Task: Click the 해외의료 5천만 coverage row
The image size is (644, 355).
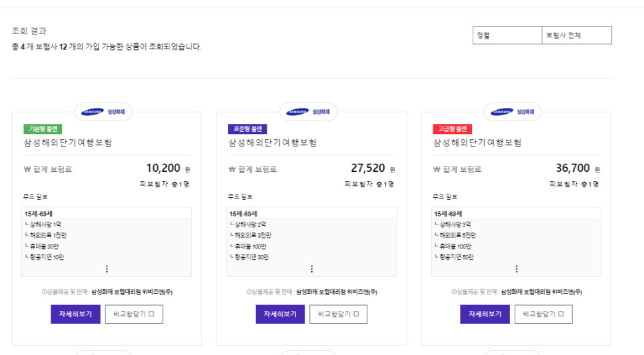Action: coord(455,235)
